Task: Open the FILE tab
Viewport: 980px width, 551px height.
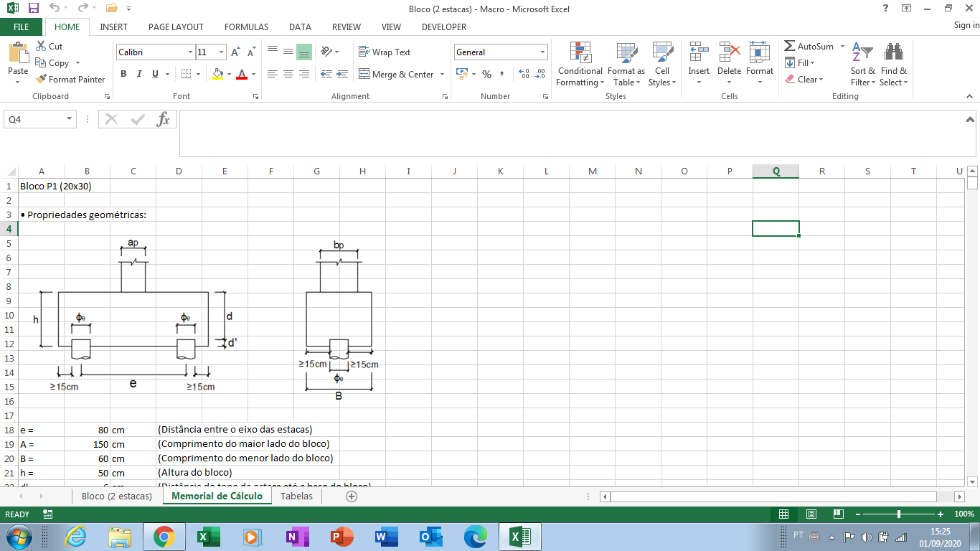Action: (21, 27)
